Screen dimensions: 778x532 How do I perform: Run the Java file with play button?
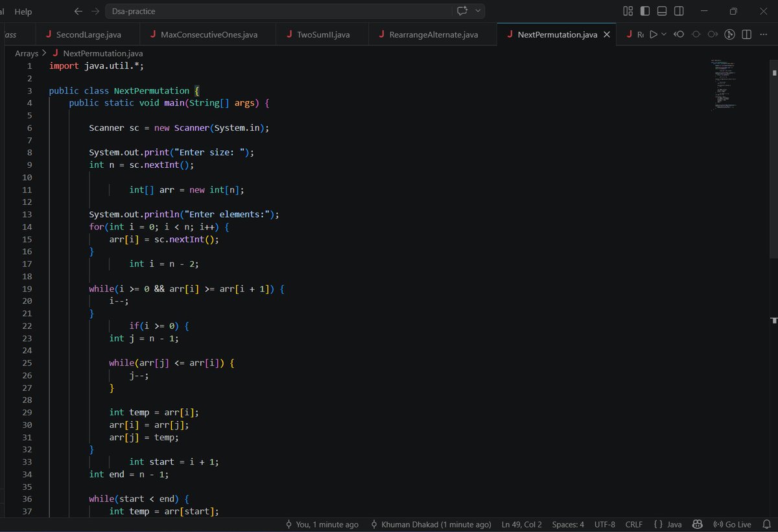point(654,34)
